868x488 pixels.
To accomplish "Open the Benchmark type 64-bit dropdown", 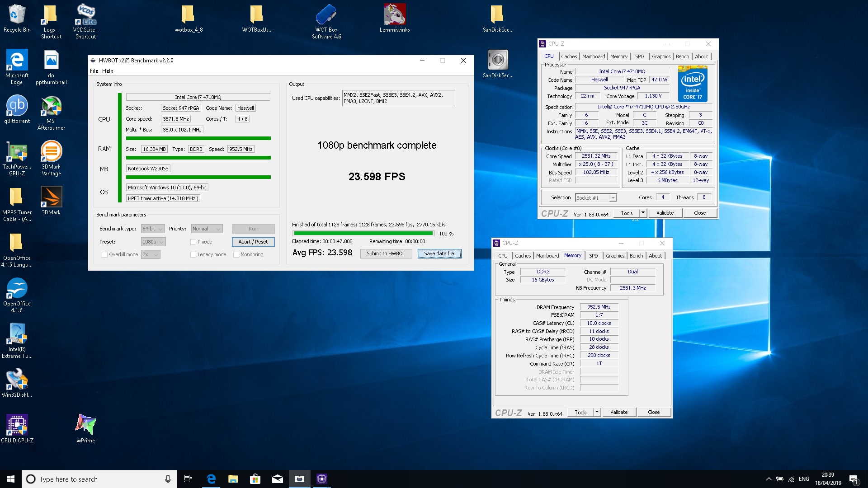I will [x=153, y=229].
